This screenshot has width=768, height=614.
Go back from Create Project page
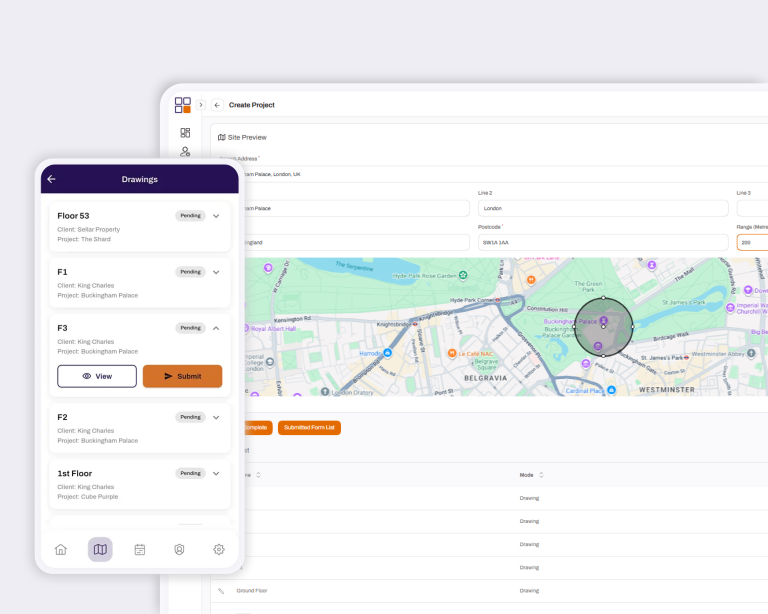click(217, 105)
